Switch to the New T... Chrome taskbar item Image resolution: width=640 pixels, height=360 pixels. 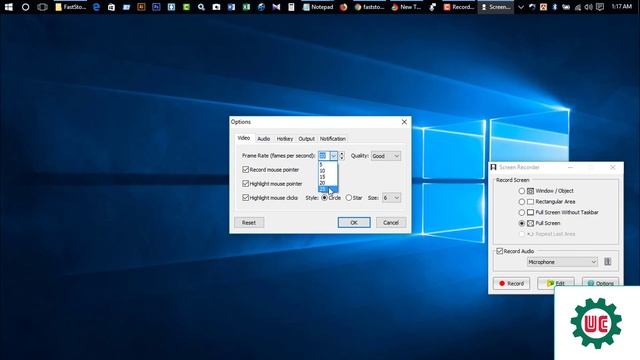[406, 7]
